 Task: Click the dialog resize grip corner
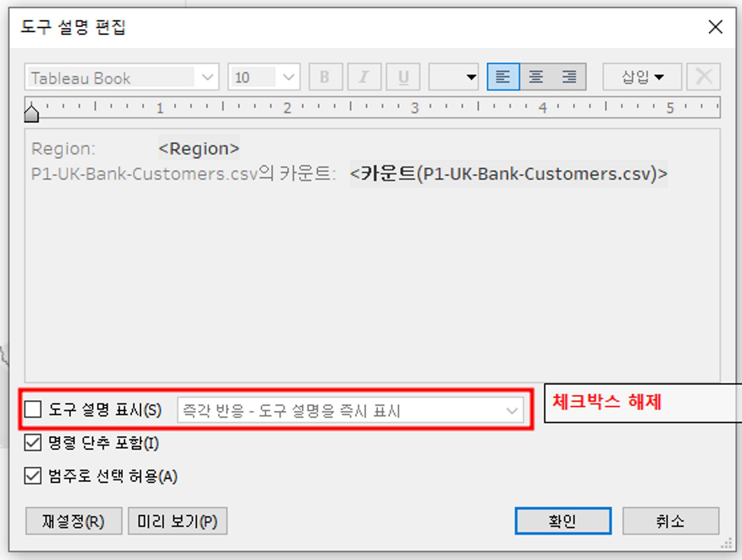pyautogui.click(x=726, y=543)
